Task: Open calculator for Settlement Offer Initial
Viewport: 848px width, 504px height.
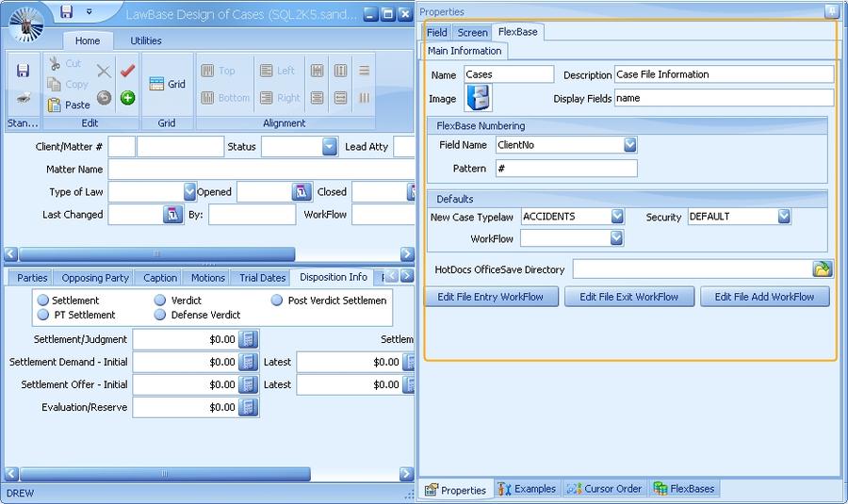Action: 248,384
